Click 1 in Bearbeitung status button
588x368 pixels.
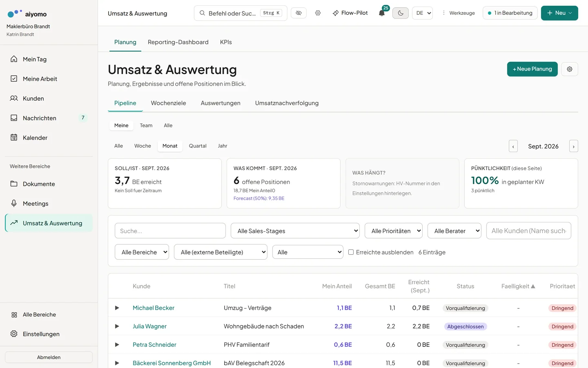pos(510,13)
